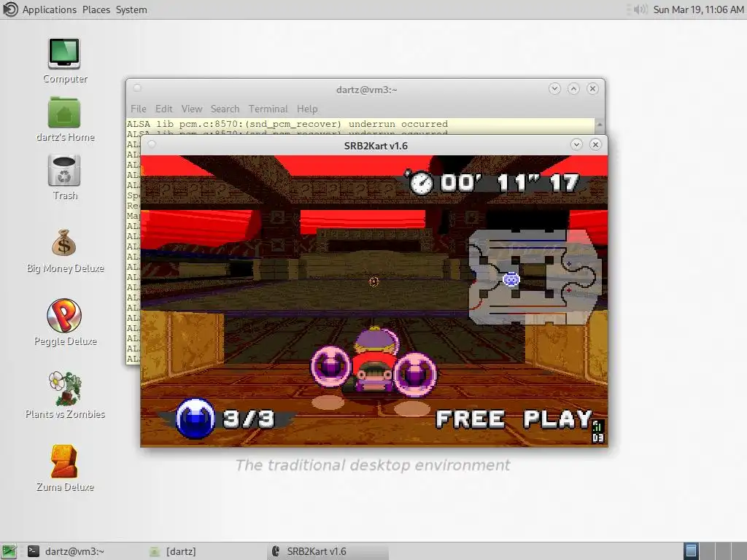Click the MATE logo icon beside Applications
747x560 pixels.
coord(10,9)
